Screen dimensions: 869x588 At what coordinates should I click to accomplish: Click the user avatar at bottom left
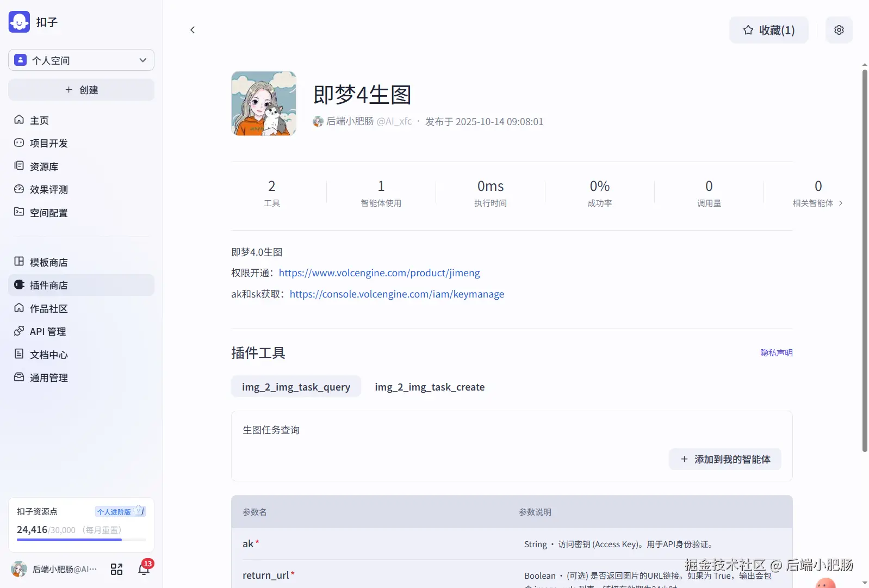pyautogui.click(x=19, y=569)
